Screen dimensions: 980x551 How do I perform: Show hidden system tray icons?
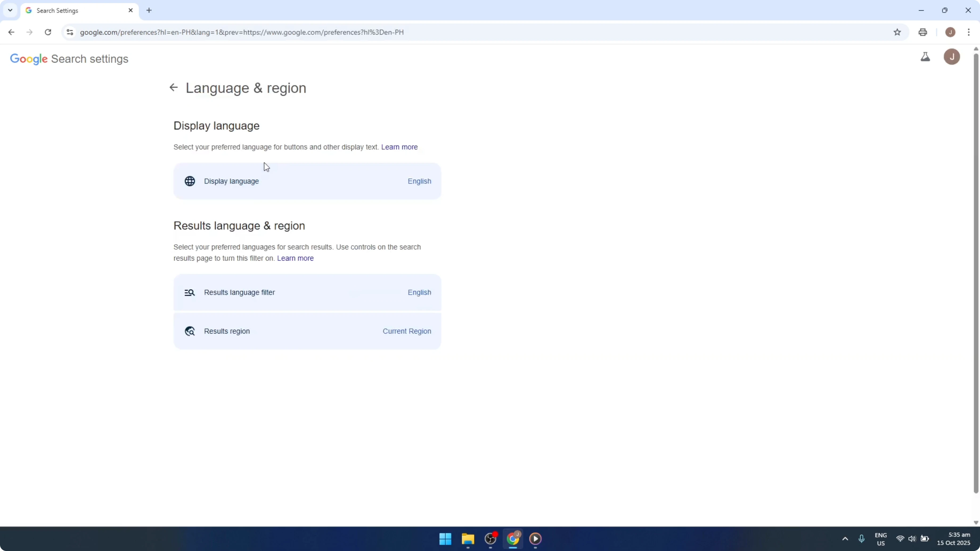[x=845, y=539]
